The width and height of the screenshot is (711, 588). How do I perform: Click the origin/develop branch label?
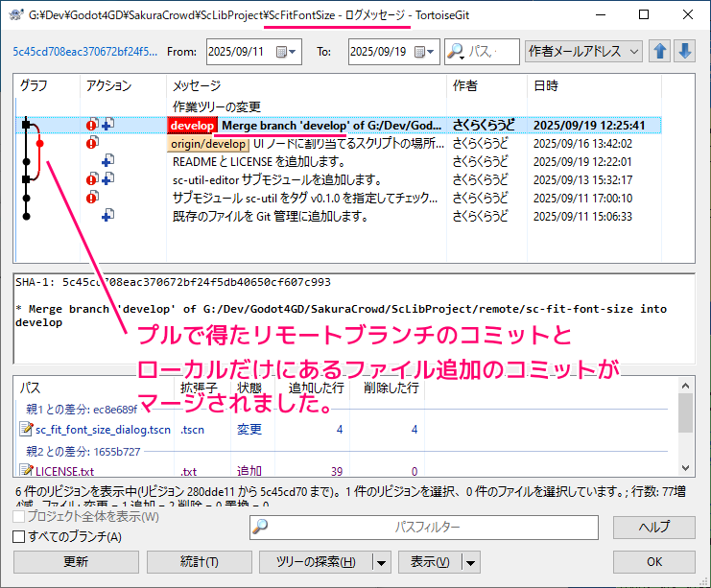pyautogui.click(x=208, y=144)
